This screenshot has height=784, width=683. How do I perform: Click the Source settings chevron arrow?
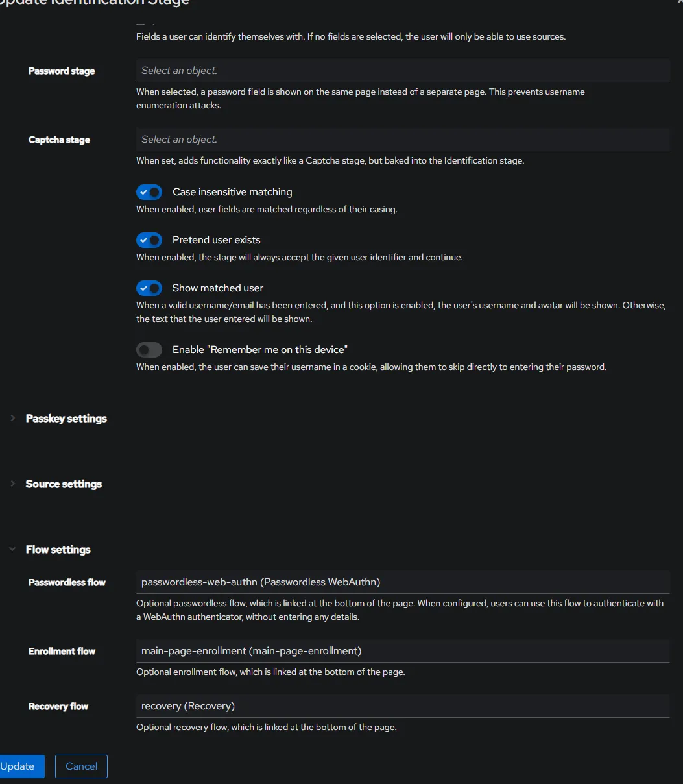[x=12, y=484]
